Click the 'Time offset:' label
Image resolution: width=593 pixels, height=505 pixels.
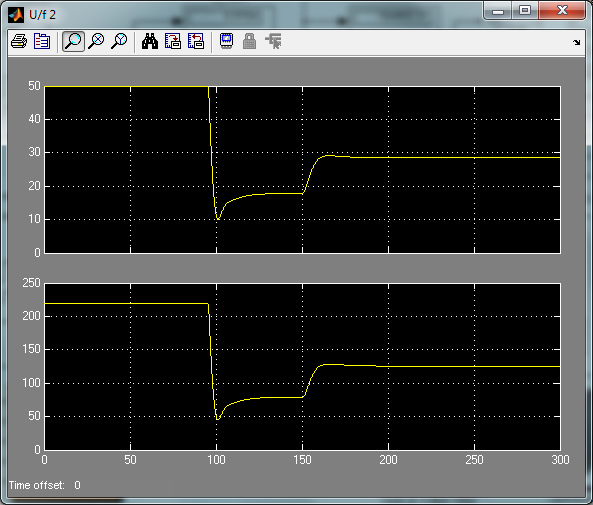(x=37, y=485)
